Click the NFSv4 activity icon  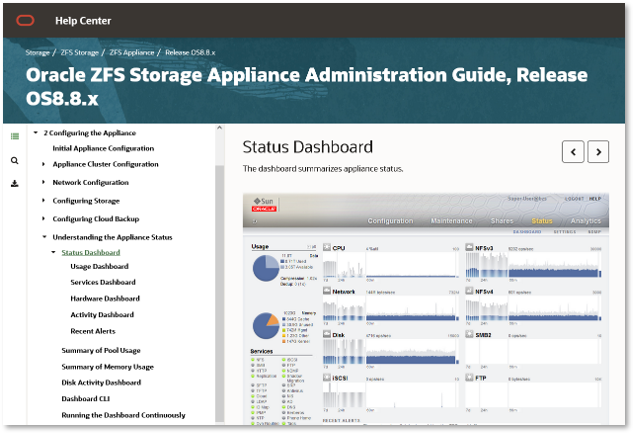469,291
